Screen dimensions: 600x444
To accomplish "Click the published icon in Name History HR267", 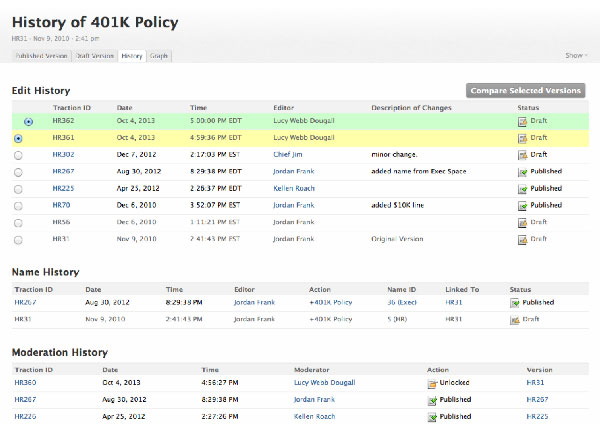I will (x=516, y=301).
